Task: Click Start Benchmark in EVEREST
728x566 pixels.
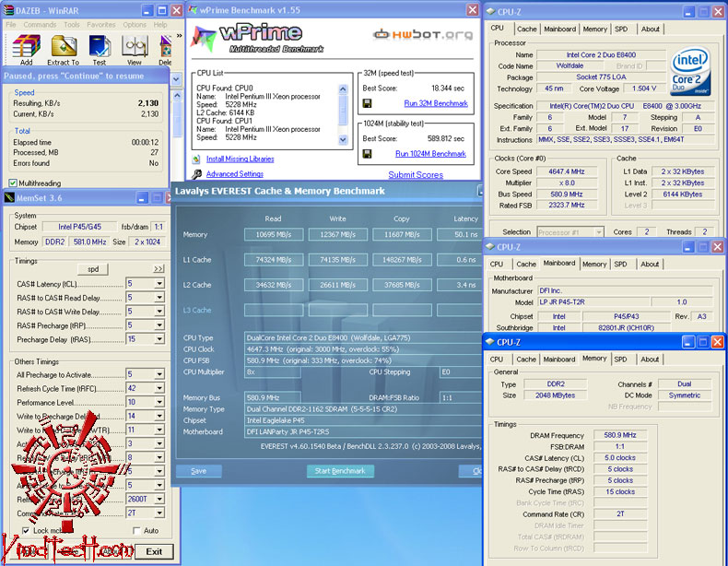Action: click(x=340, y=471)
